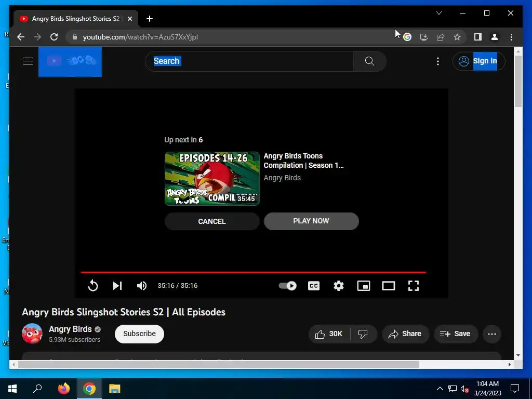532x399 pixels.
Task: Click the horizontal page scrollbar
Action: click(x=219, y=364)
